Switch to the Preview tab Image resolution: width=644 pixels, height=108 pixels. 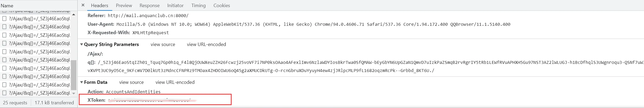pyautogui.click(x=124, y=6)
